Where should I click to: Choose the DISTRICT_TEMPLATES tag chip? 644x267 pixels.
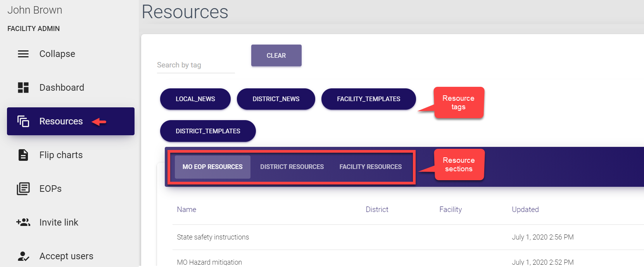[208, 131]
